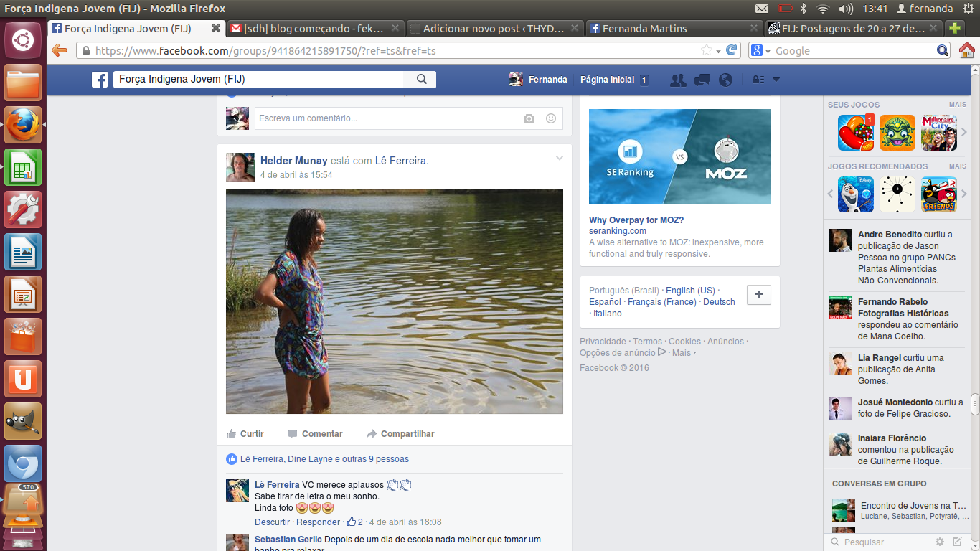
Task: Open post timestamp 4 de abril às 15:54
Action: (296, 175)
